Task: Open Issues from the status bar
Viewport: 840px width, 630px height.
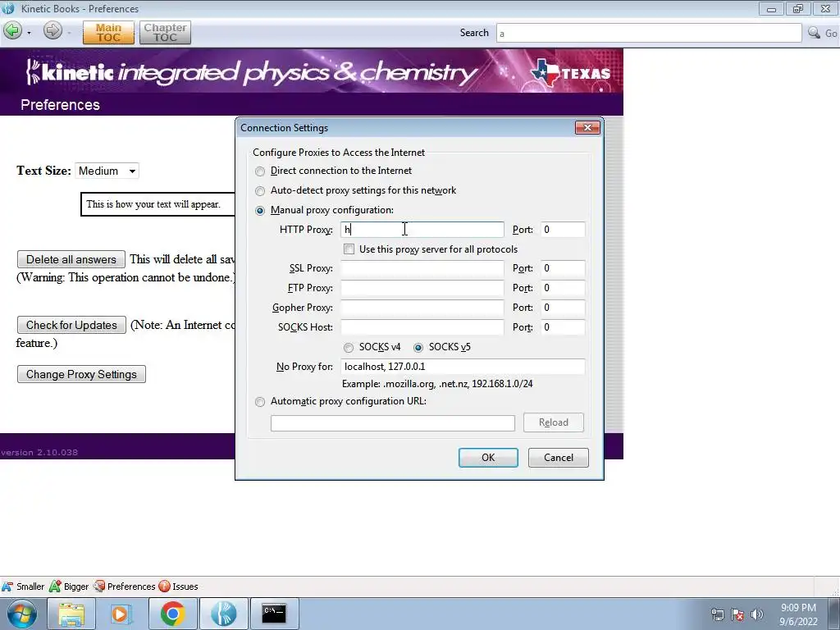Action: (178, 587)
